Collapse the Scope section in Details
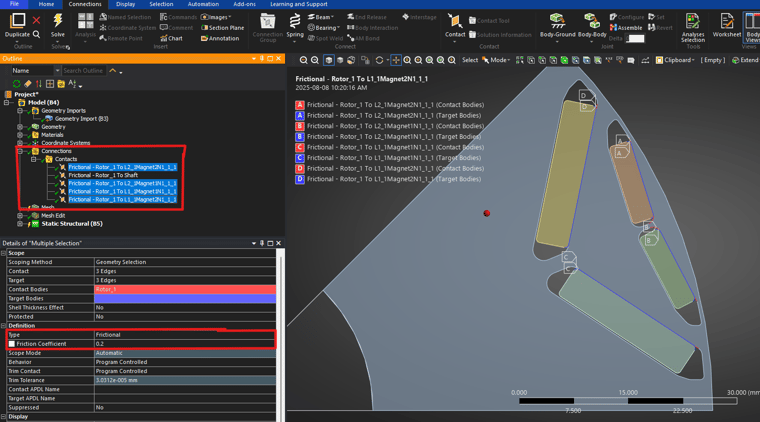Screen dimensions: 760x422 (3, 253)
